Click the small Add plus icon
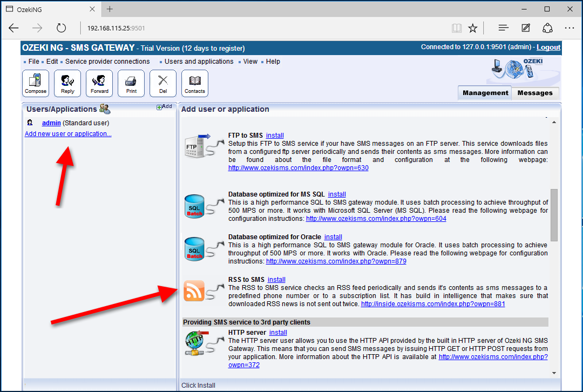Image resolution: width=583 pixels, height=392 pixels. [x=159, y=107]
